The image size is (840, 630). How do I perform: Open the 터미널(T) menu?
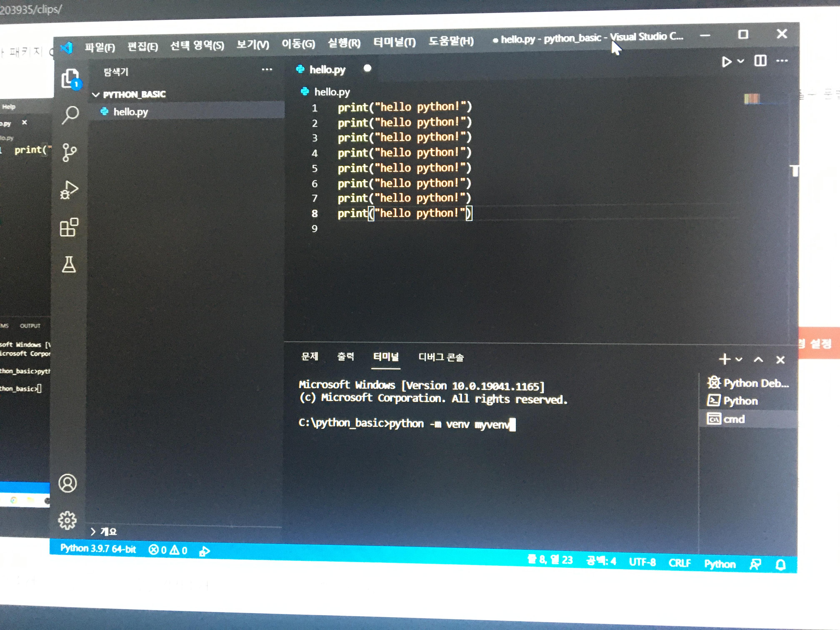(394, 42)
